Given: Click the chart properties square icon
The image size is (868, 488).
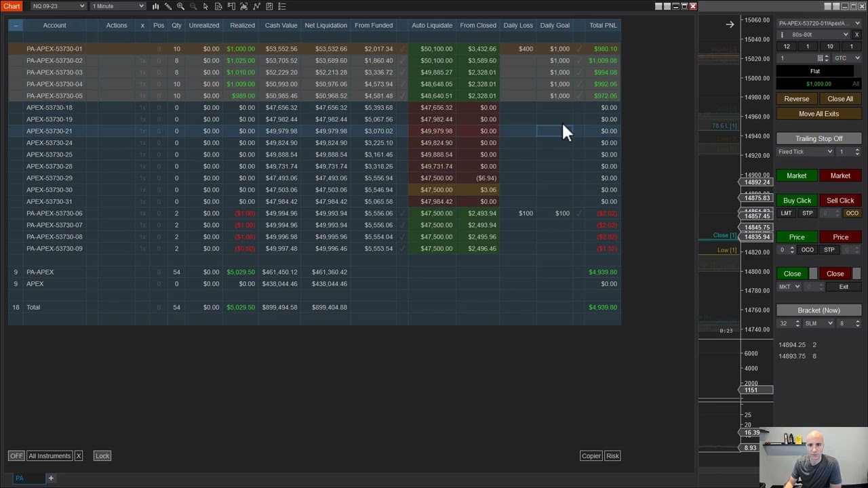Looking at the screenshot, I should click(269, 6).
